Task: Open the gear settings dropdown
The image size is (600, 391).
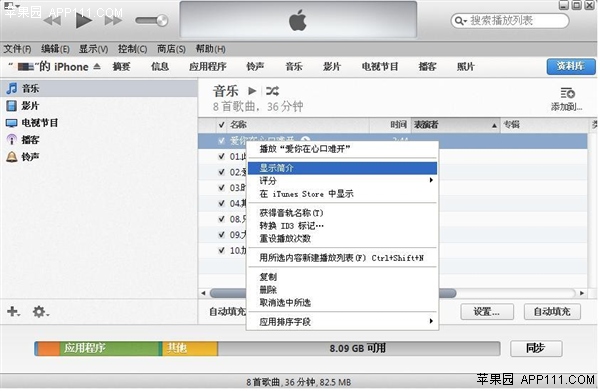Action: [41, 311]
